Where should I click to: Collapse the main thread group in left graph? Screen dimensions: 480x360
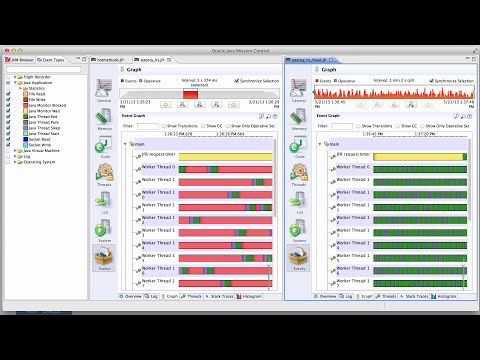(125, 144)
